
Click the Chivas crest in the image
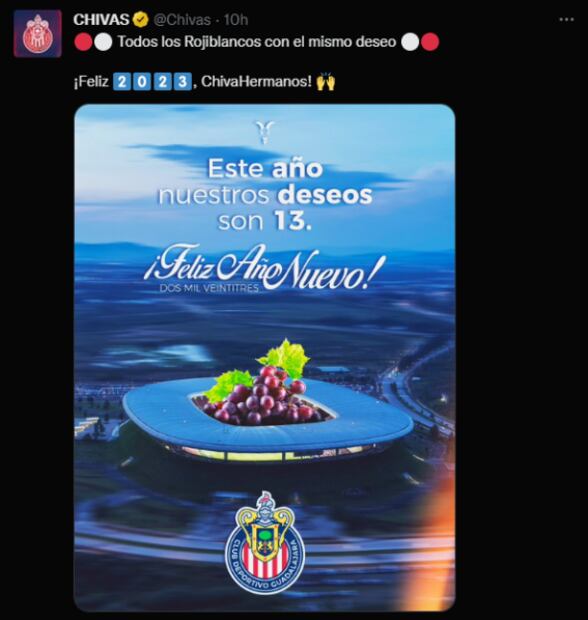pos(265,542)
